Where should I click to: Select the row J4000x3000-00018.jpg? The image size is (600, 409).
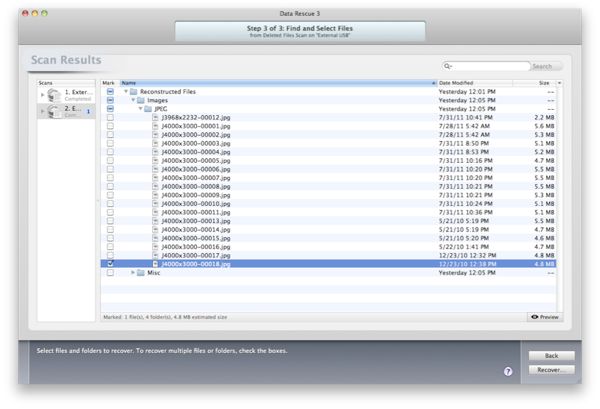(x=328, y=264)
